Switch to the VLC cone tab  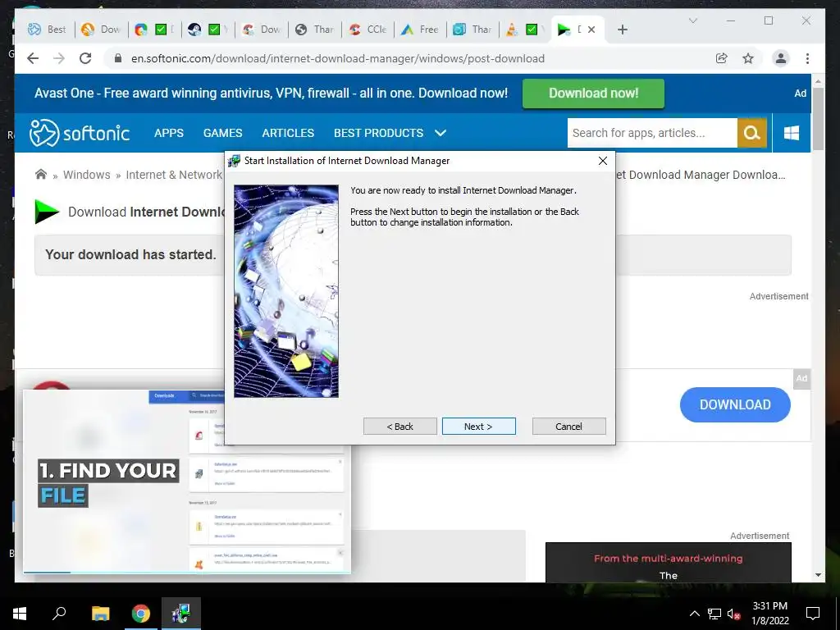(524, 30)
